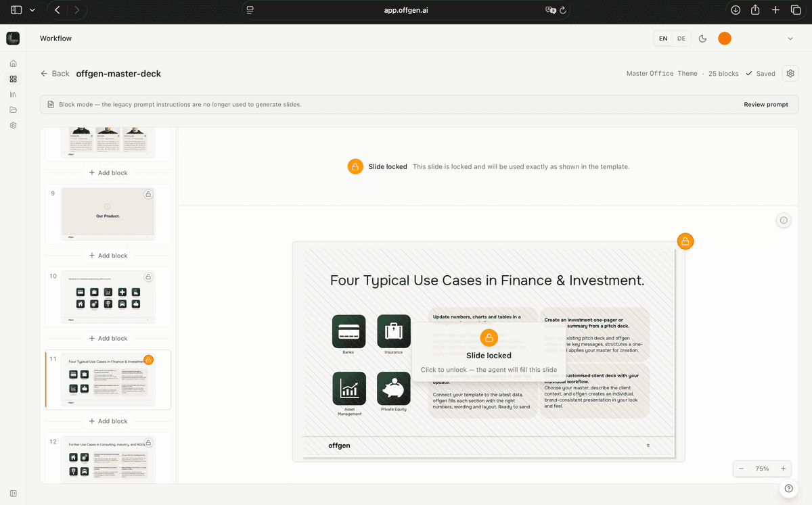The height and width of the screenshot is (505, 812).
Task: Toggle Safari sidebar button
Action: (x=16, y=10)
